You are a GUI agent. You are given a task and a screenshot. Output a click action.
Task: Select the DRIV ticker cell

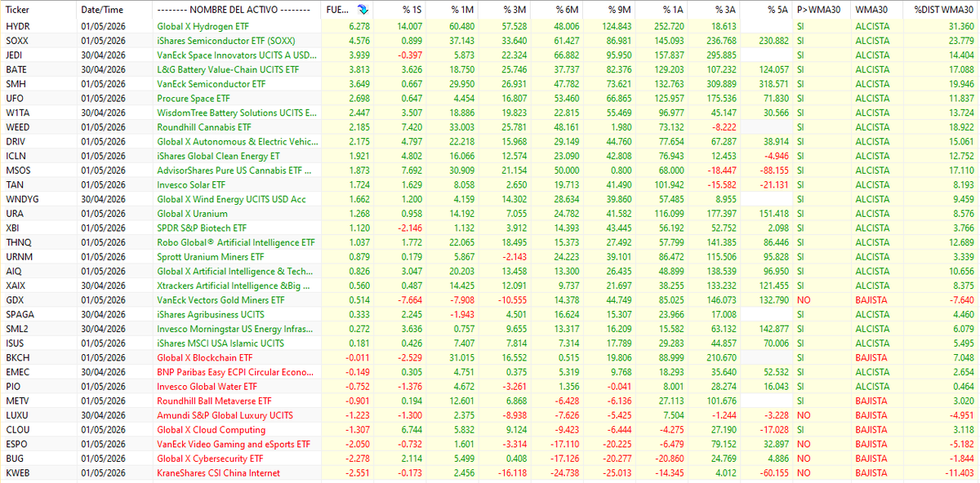[16, 141]
